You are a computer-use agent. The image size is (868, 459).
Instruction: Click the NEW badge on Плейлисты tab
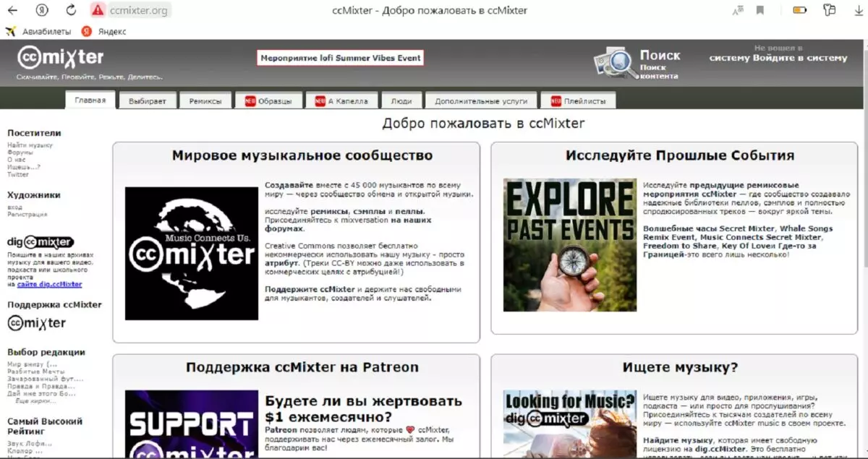click(x=556, y=101)
